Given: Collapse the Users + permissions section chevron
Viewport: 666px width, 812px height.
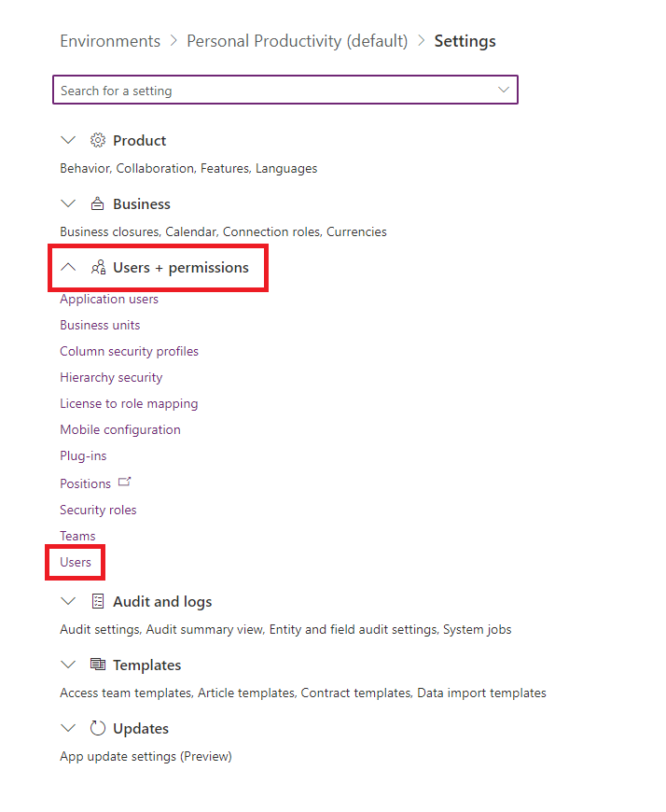Looking at the screenshot, I should (68, 267).
